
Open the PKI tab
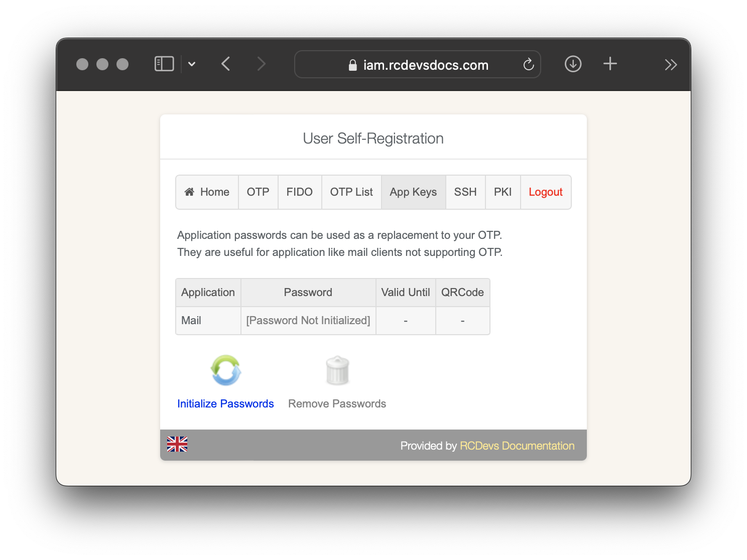pyautogui.click(x=503, y=192)
